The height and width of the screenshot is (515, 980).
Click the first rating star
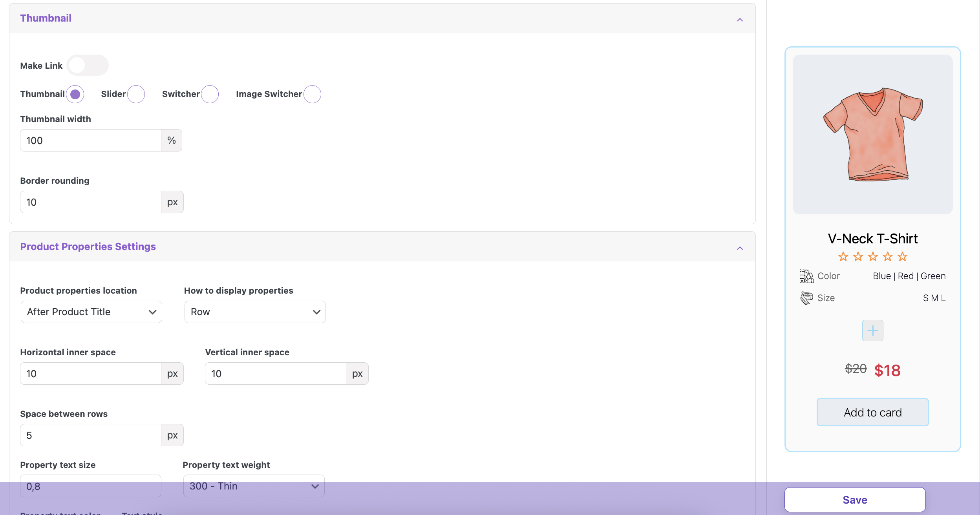(x=843, y=257)
